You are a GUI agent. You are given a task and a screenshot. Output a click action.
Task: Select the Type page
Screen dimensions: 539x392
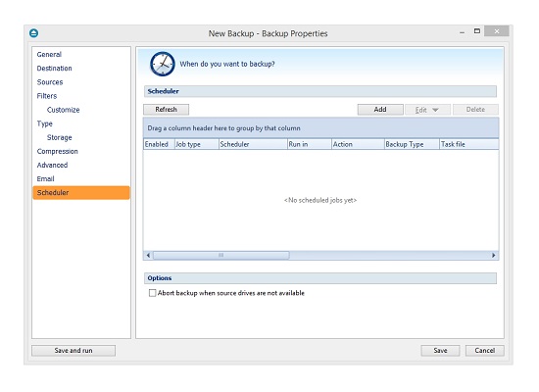[x=45, y=123]
